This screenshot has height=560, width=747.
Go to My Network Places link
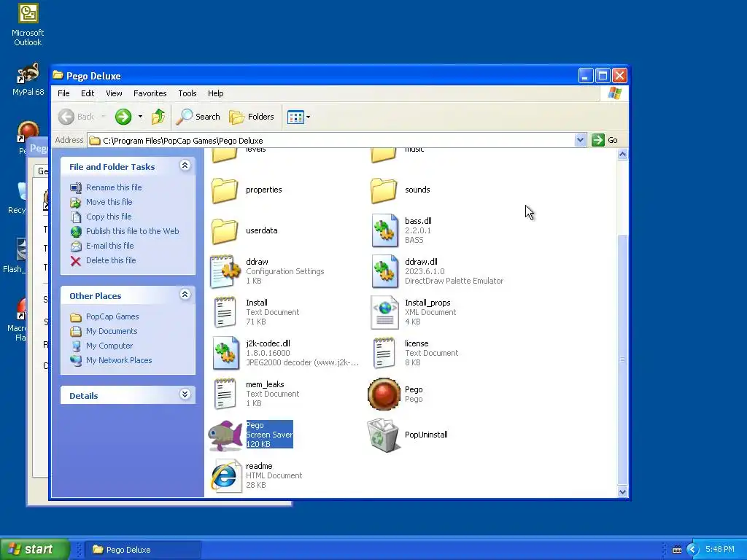tap(119, 360)
